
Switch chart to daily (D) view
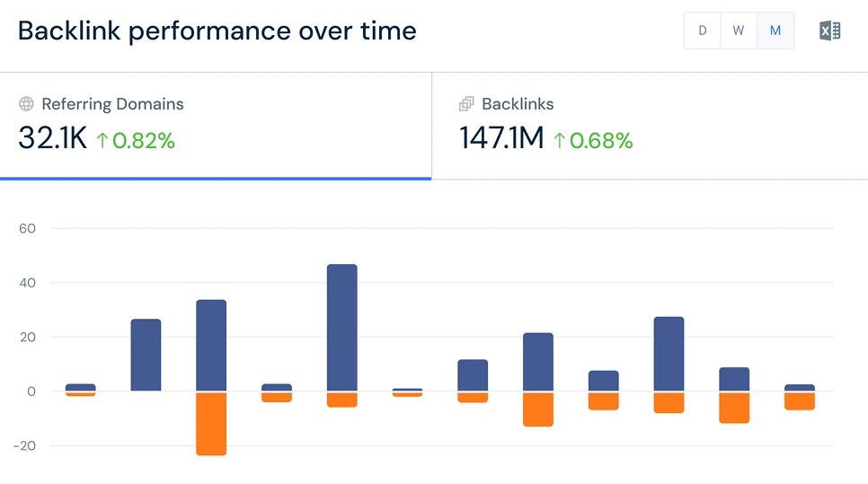coord(703,31)
